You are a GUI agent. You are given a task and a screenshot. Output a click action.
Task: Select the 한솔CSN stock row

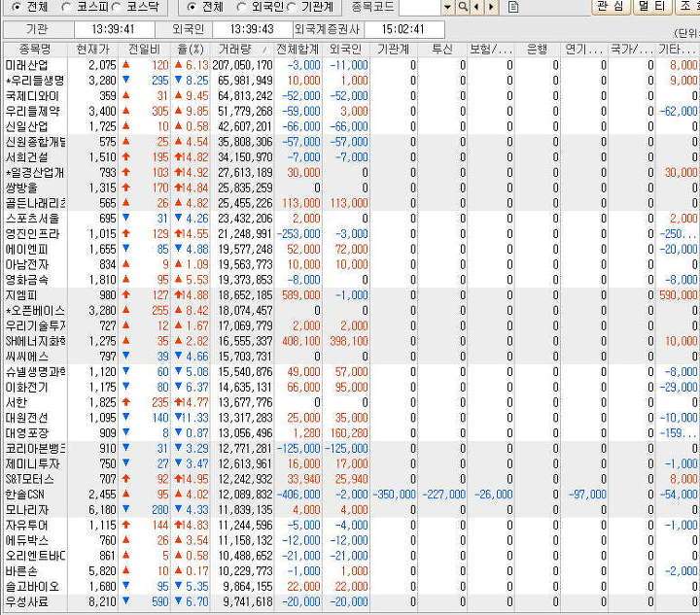(x=350, y=495)
